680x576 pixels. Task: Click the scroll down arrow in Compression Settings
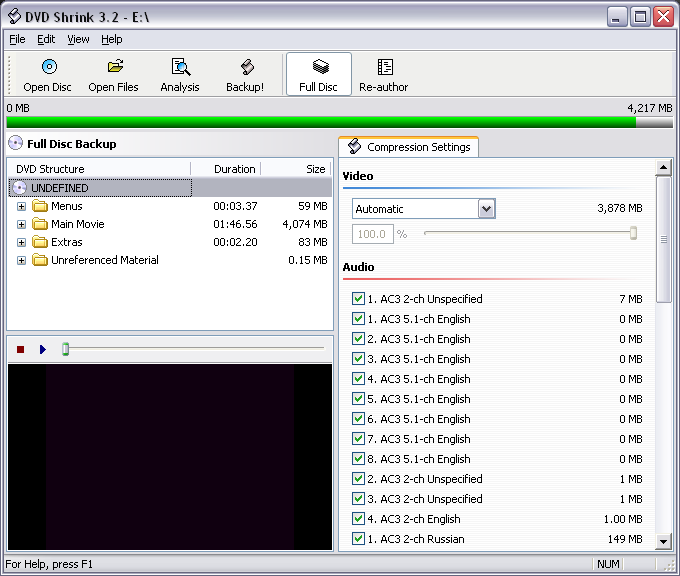tap(663, 541)
